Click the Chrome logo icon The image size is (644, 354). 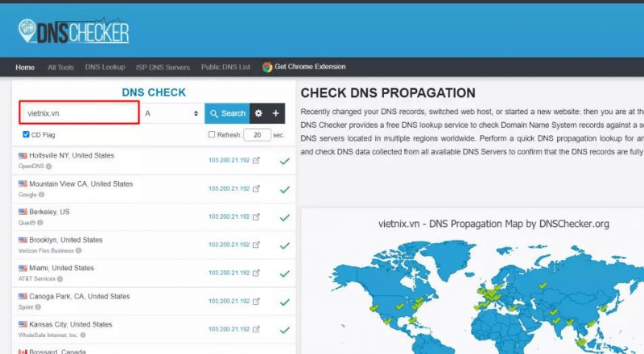[x=267, y=67]
